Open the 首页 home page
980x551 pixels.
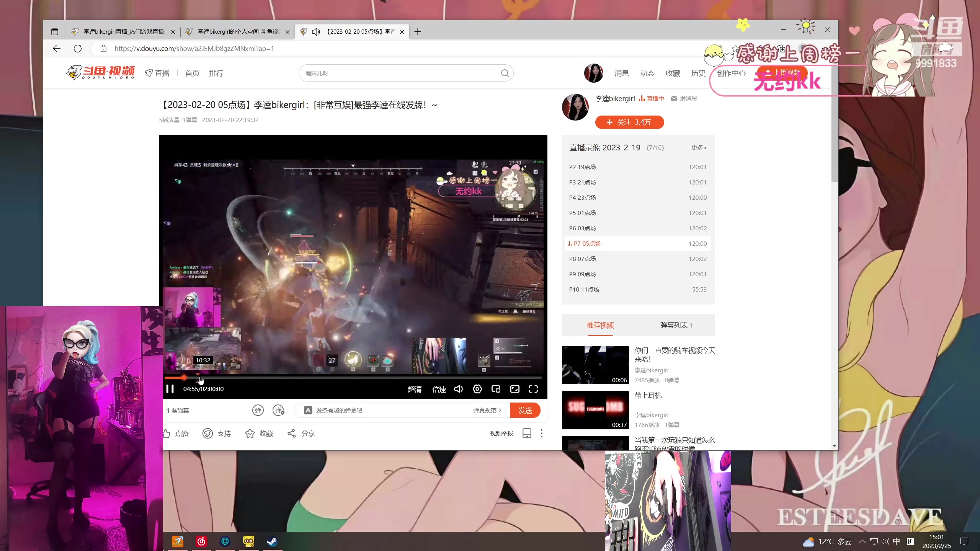(x=192, y=73)
